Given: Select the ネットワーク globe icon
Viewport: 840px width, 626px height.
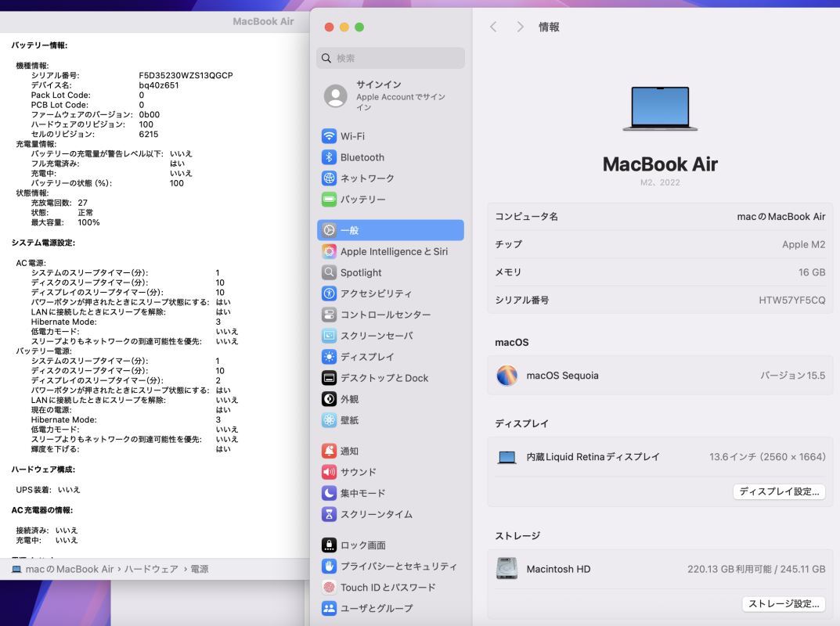Looking at the screenshot, I should click(x=329, y=178).
